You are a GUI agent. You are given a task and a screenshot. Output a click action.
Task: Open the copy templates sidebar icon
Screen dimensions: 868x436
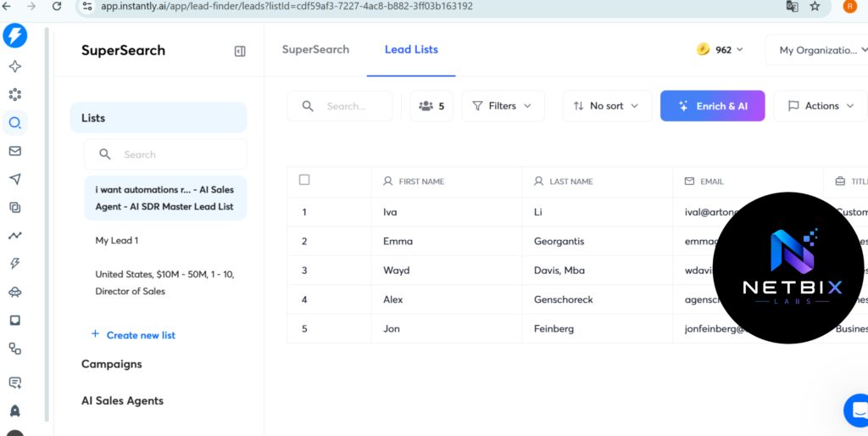15,207
